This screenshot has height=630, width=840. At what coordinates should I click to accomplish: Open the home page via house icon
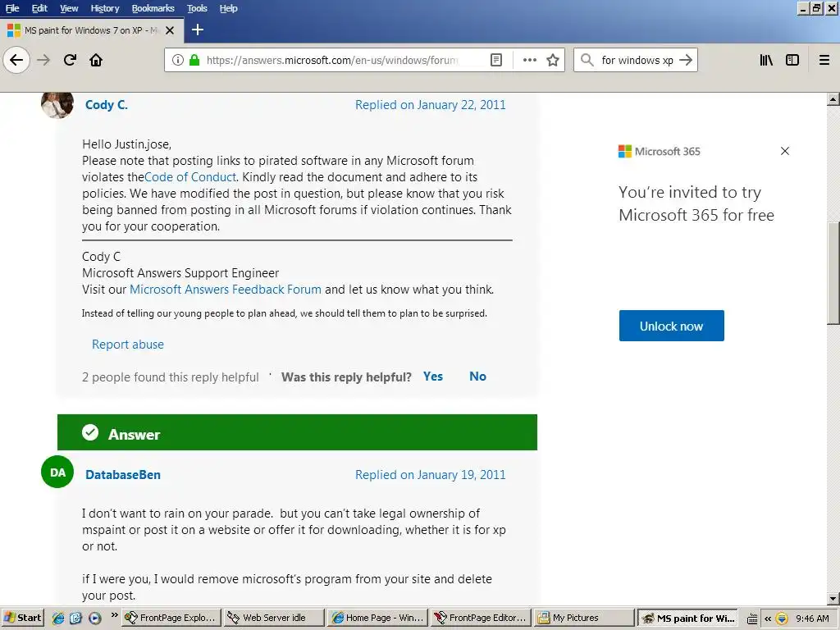pyautogui.click(x=96, y=60)
